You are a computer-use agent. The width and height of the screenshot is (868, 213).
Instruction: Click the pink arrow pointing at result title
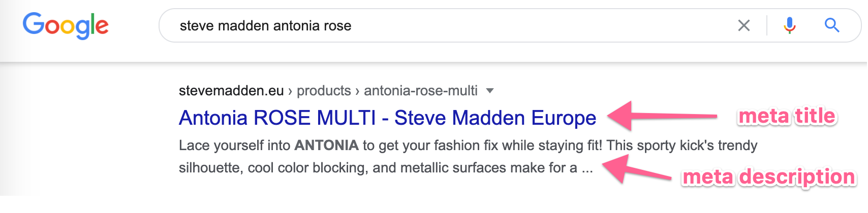(x=662, y=116)
